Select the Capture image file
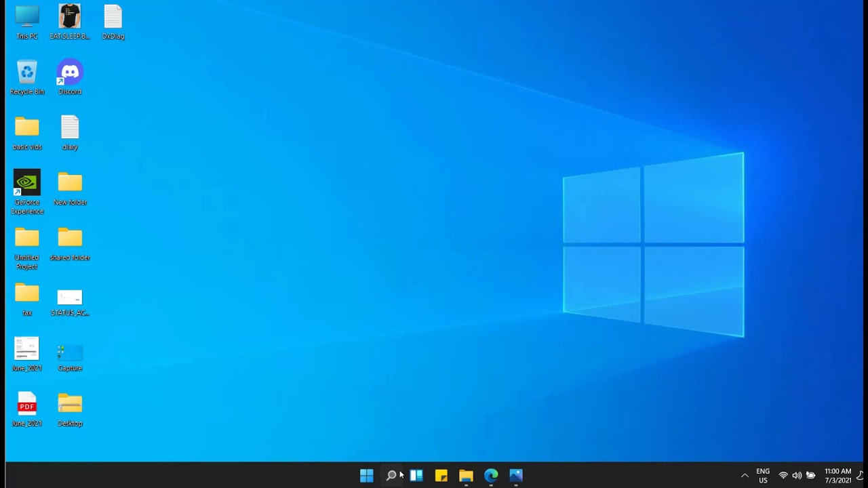The width and height of the screenshot is (868, 488). click(x=70, y=357)
